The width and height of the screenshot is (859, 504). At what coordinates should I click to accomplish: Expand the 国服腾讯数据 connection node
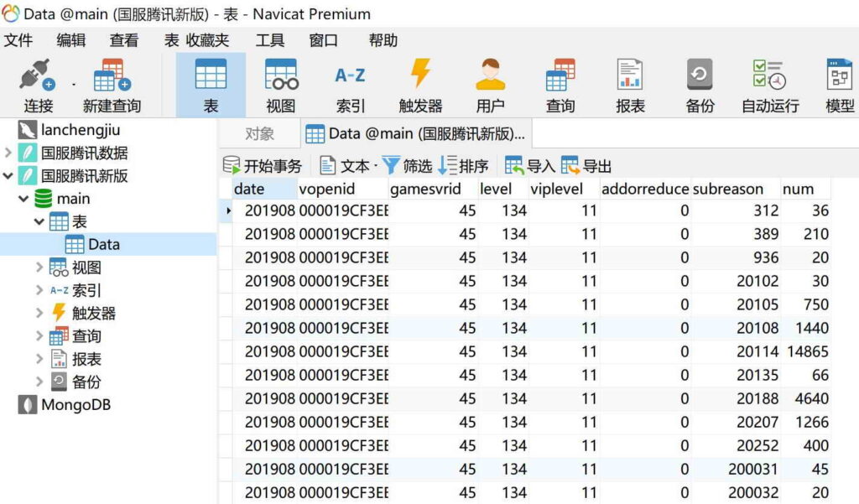pos(8,153)
